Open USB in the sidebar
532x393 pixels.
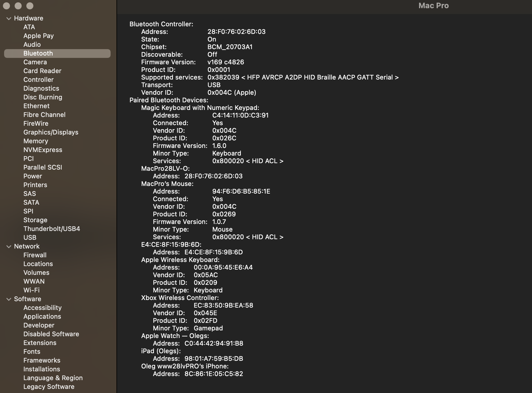pyautogui.click(x=30, y=237)
